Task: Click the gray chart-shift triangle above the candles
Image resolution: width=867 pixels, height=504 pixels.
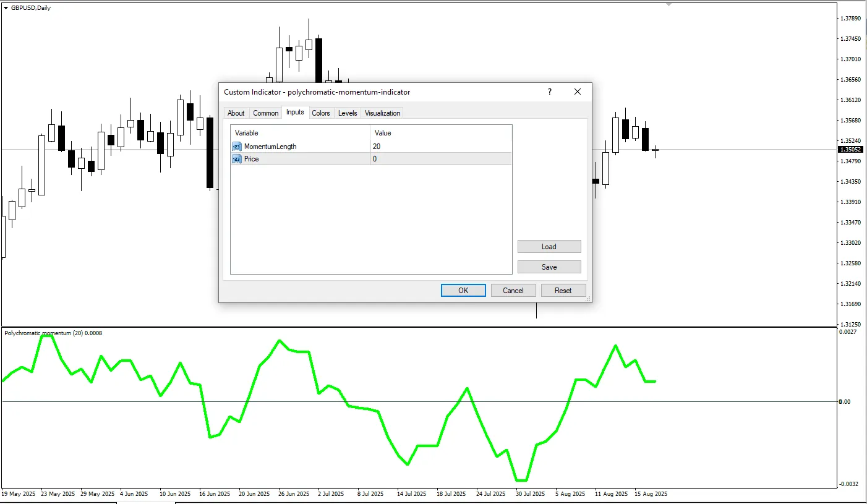Action: point(668,4)
